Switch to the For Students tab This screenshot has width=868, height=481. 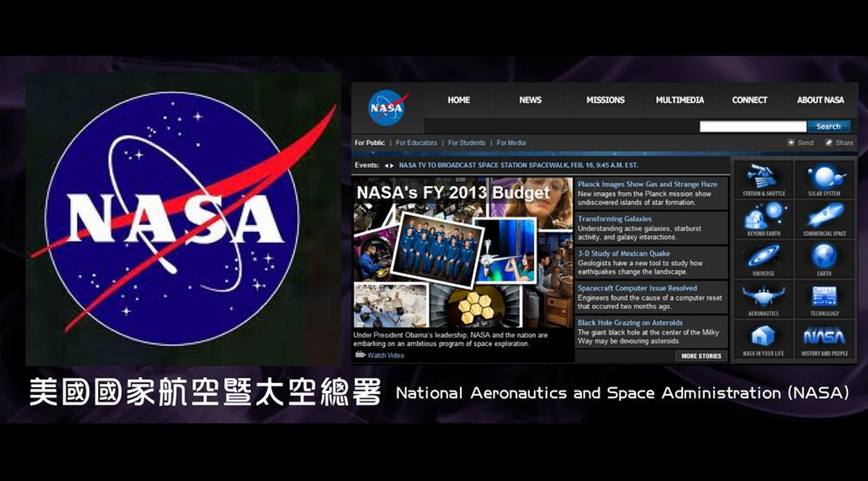pyautogui.click(x=467, y=143)
